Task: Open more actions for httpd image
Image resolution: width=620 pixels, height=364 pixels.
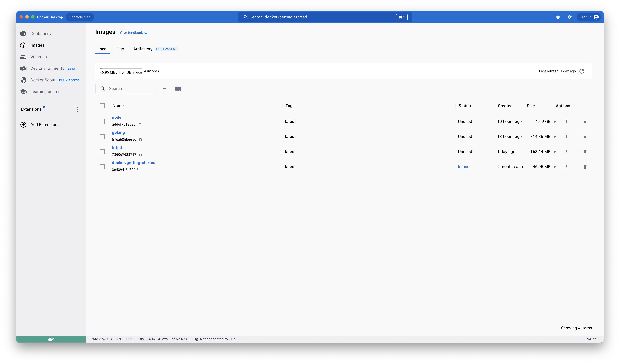Action: [566, 152]
